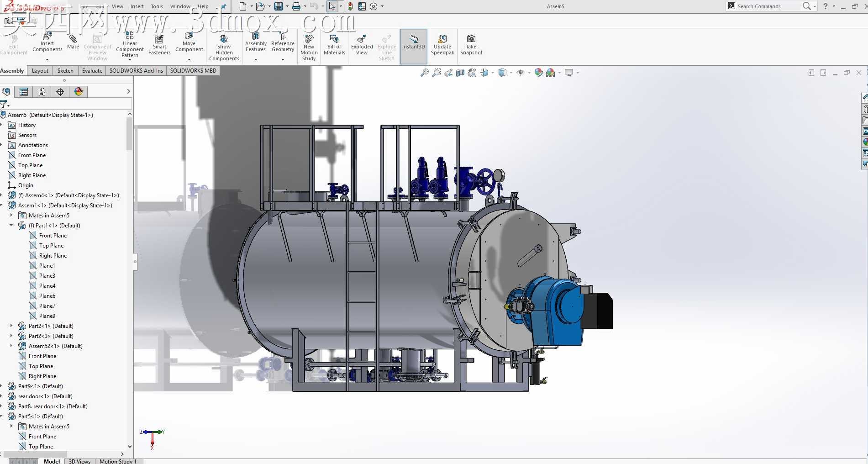Open Options gear icon
Image resolution: width=868 pixels, height=464 pixels.
tap(374, 6)
